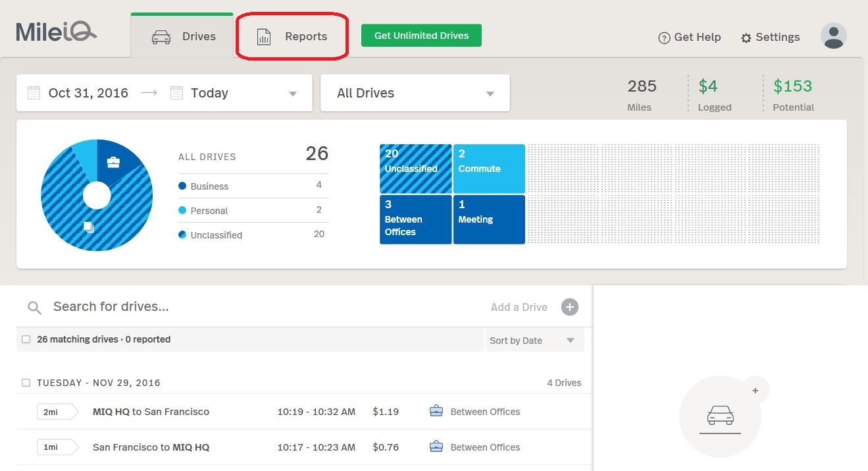Click the unclassified stack icon in pie chart
Screen dimensions: 868x471
(x=89, y=227)
